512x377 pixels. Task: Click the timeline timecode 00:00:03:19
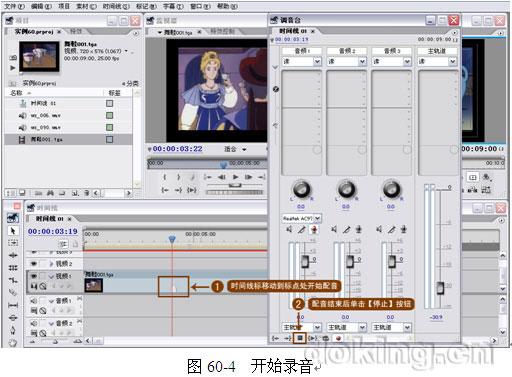pyautogui.click(x=53, y=231)
